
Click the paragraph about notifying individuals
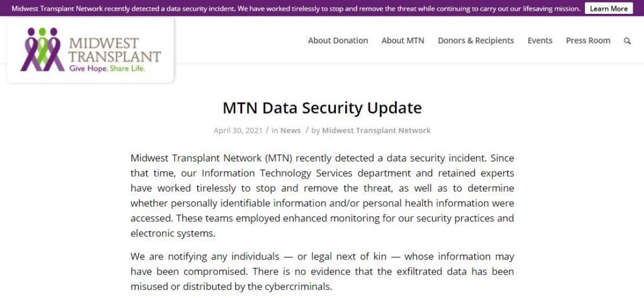point(322,272)
